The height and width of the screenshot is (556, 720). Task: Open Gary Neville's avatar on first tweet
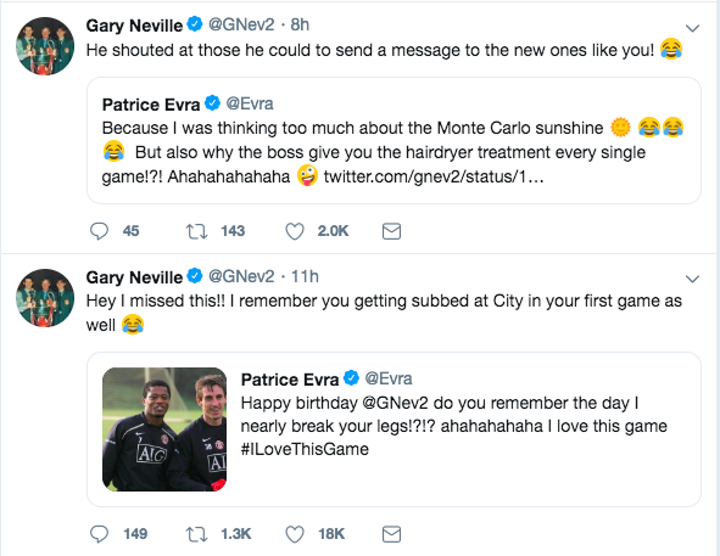46,46
